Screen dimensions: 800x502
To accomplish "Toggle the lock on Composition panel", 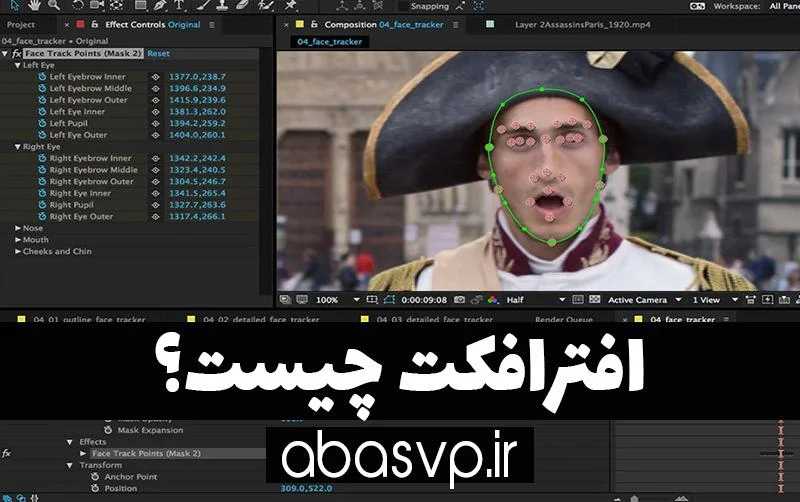I will tap(314, 24).
